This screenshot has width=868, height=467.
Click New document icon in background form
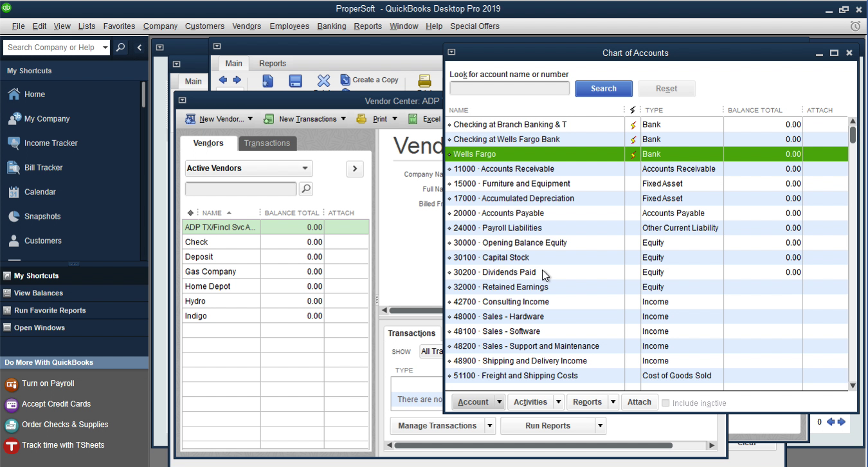(268, 81)
